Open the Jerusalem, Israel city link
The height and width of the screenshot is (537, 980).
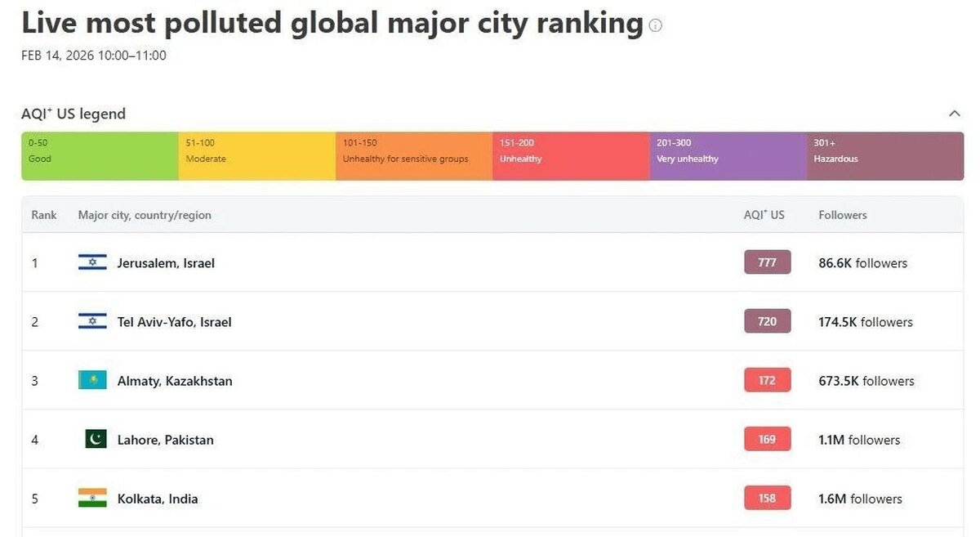pos(166,263)
